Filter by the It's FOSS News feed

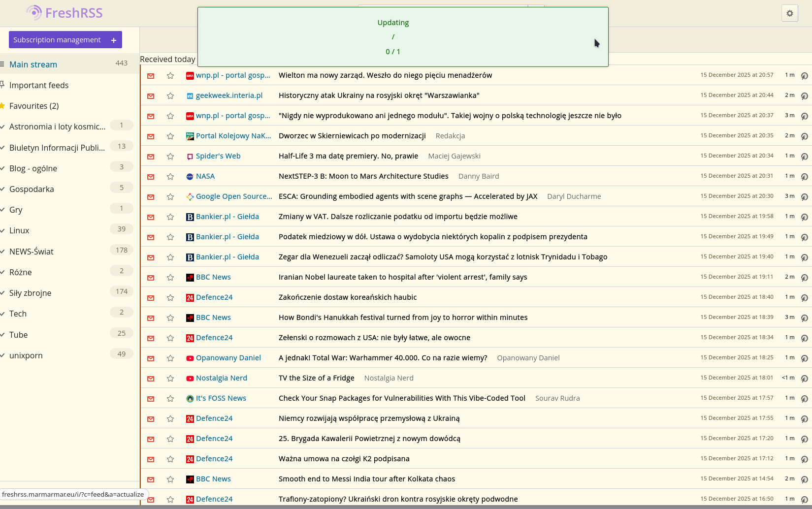221,398
